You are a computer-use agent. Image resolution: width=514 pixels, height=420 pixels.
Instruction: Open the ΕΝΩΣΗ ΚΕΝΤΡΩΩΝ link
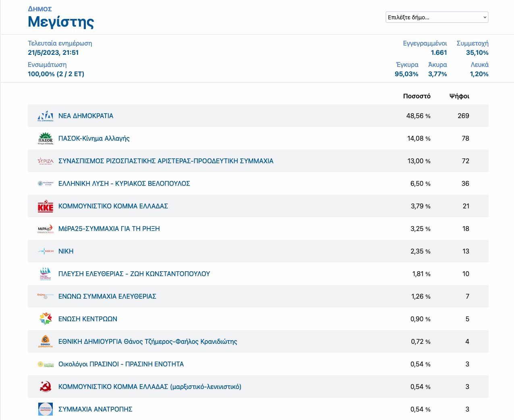point(88,319)
